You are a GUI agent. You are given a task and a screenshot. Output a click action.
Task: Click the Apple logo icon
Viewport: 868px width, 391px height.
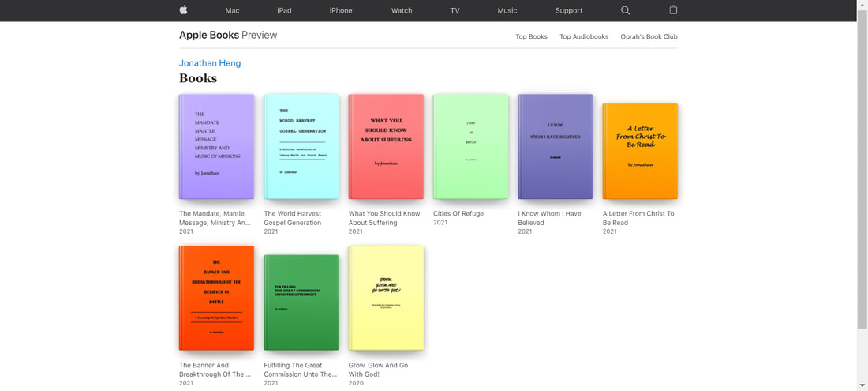click(183, 10)
